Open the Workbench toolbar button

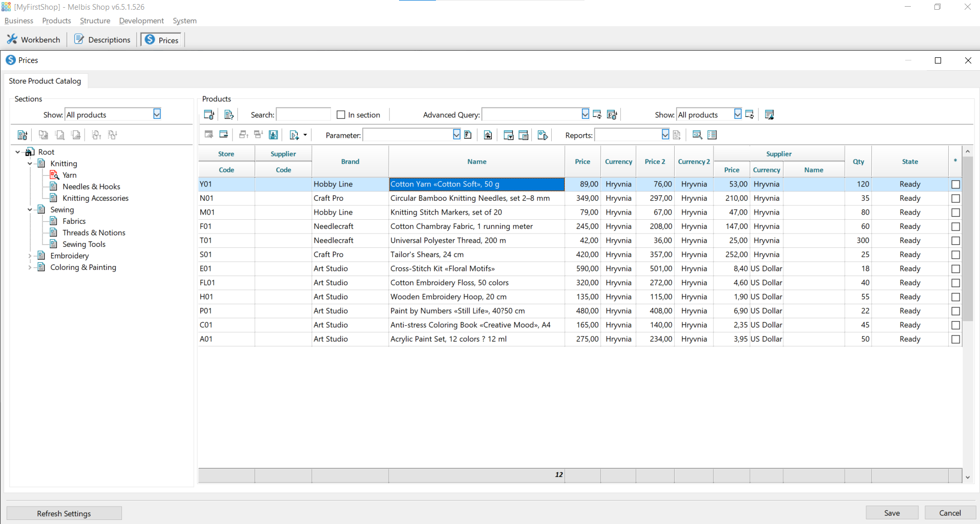click(x=34, y=39)
